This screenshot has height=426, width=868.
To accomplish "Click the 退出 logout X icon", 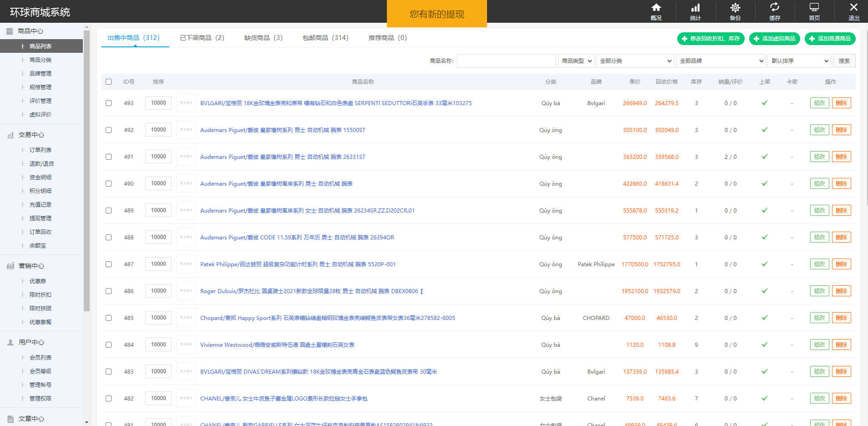I will [x=854, y=7].
